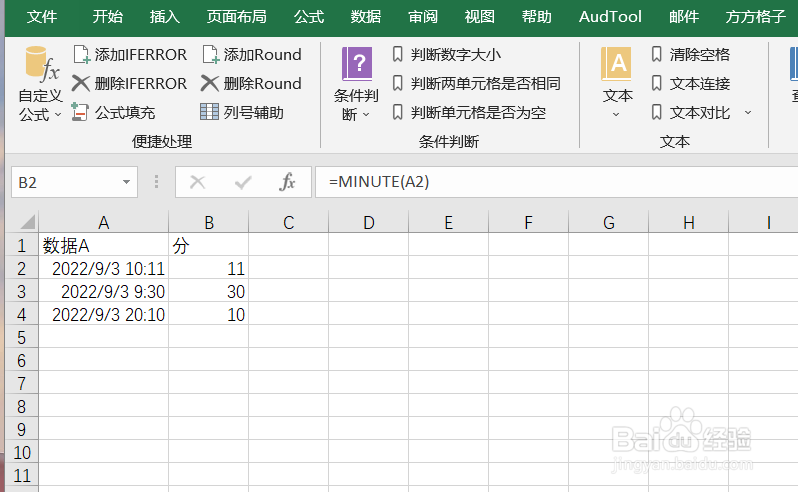
Task: Switch to the 数据 ribbon tab
Action: click(366, 17)
